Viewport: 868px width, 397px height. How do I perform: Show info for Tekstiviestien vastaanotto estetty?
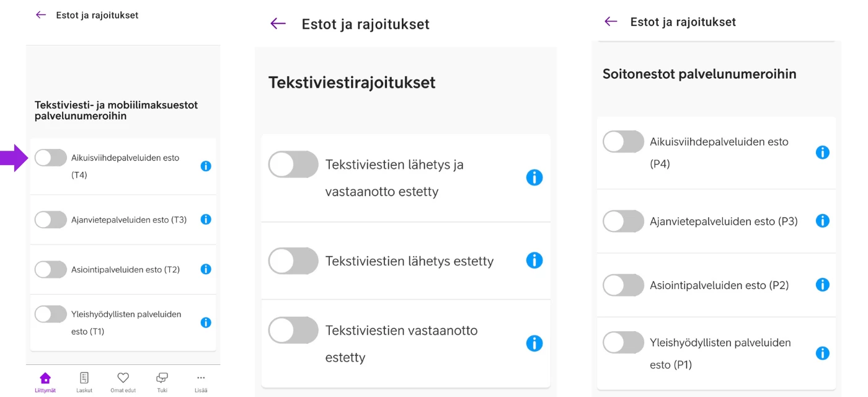click(534, 344)
